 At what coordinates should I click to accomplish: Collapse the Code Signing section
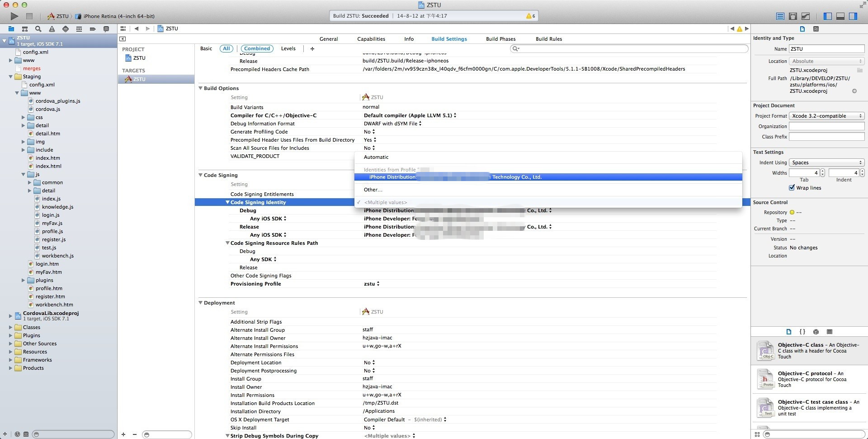click(x=201, y=175)
